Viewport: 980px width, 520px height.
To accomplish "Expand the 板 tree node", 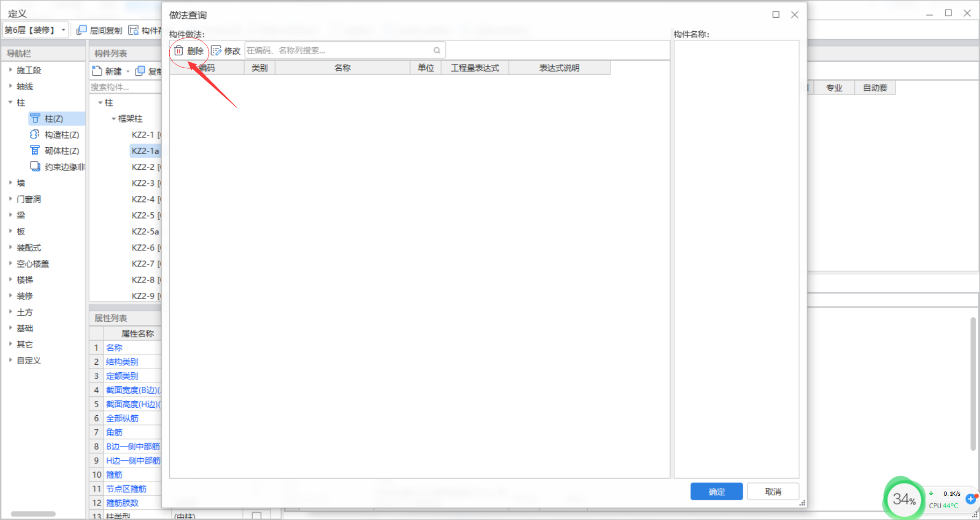I will [10, 231].
